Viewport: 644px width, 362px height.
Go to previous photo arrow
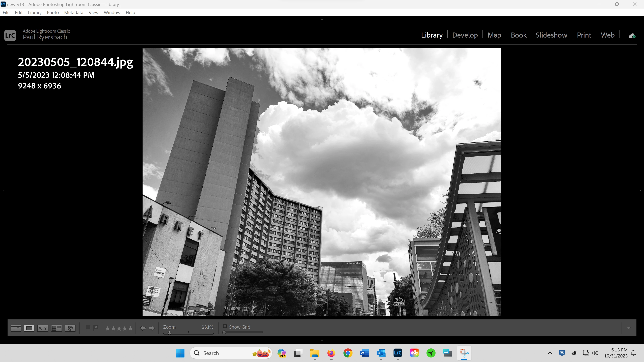tap(143, 328)
